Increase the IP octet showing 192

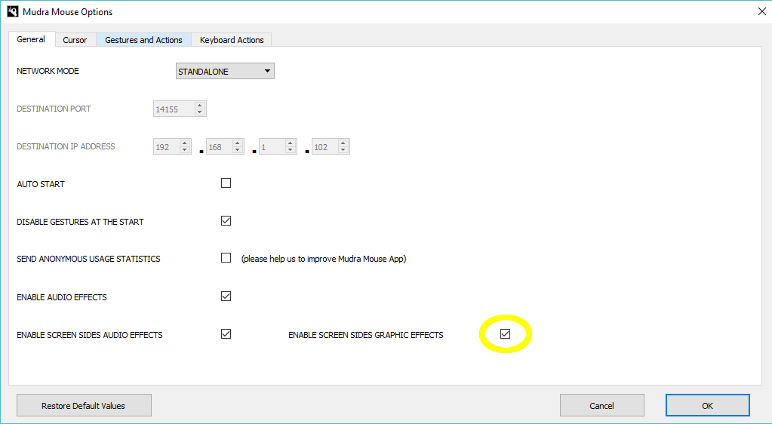coord(185,143)
